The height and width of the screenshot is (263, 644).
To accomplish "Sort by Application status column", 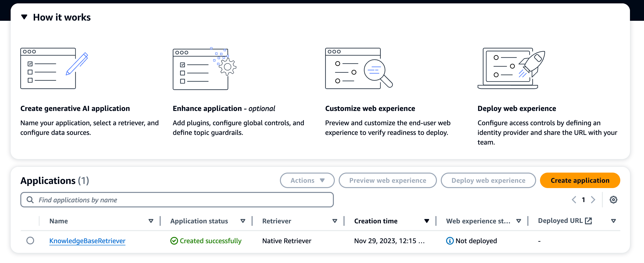I will (x=242, y=221).
